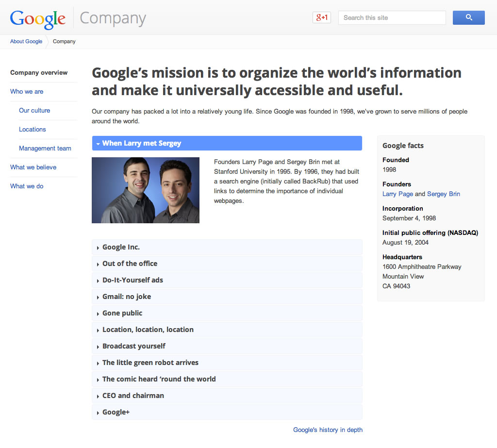The image size is (497, 448).
Task: Expand the Broadcast yourself section
Action: [x=227, y=346]
